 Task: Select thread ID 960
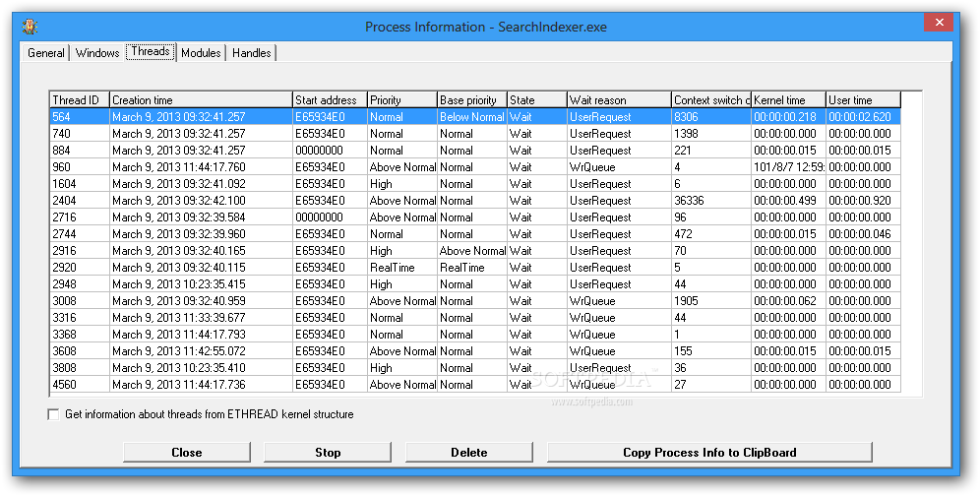click(x=475, y=167)
